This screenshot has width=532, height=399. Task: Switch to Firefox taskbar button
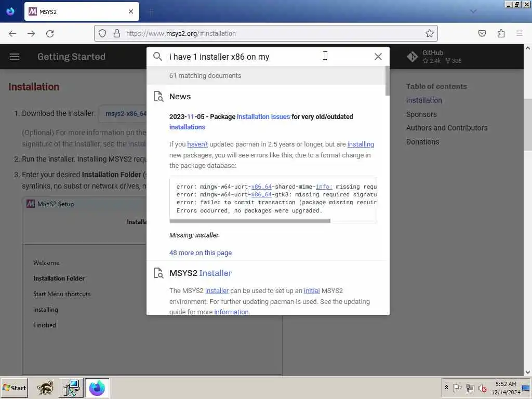pyautogui.click(x=97, y=388)
